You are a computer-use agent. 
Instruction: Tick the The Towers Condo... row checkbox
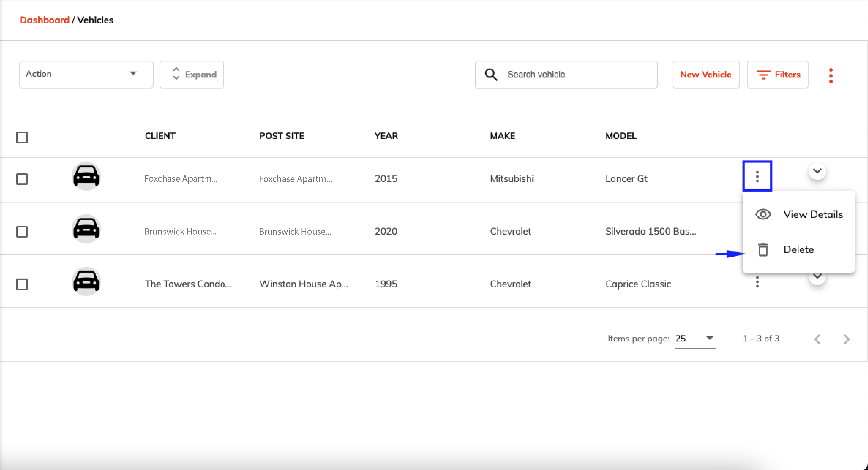[x=22, y=284]
